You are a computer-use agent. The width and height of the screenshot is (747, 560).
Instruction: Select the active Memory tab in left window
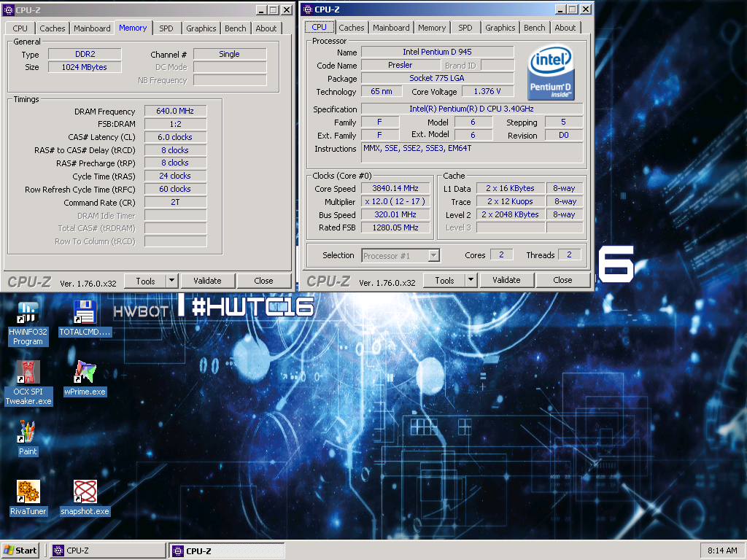point(133,28)
